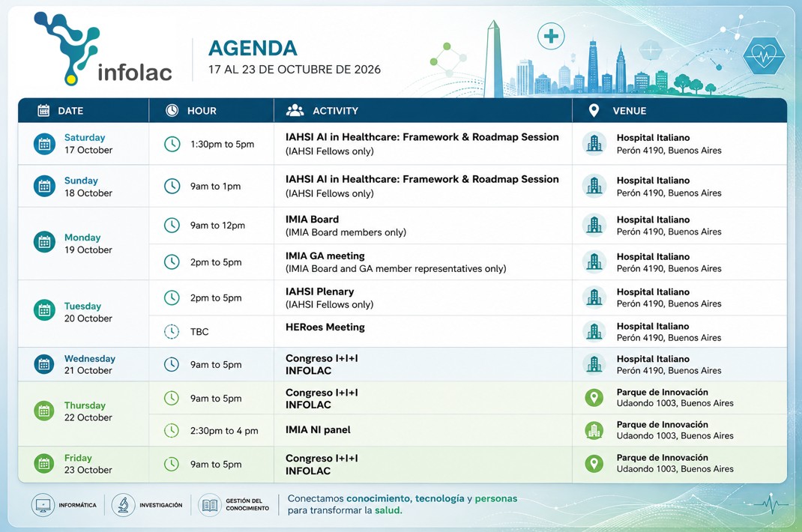Click the clock icon in IAHSI Plenary row
Screen dimensions: 802x532
pyautogui.click(x=172, y=297)
